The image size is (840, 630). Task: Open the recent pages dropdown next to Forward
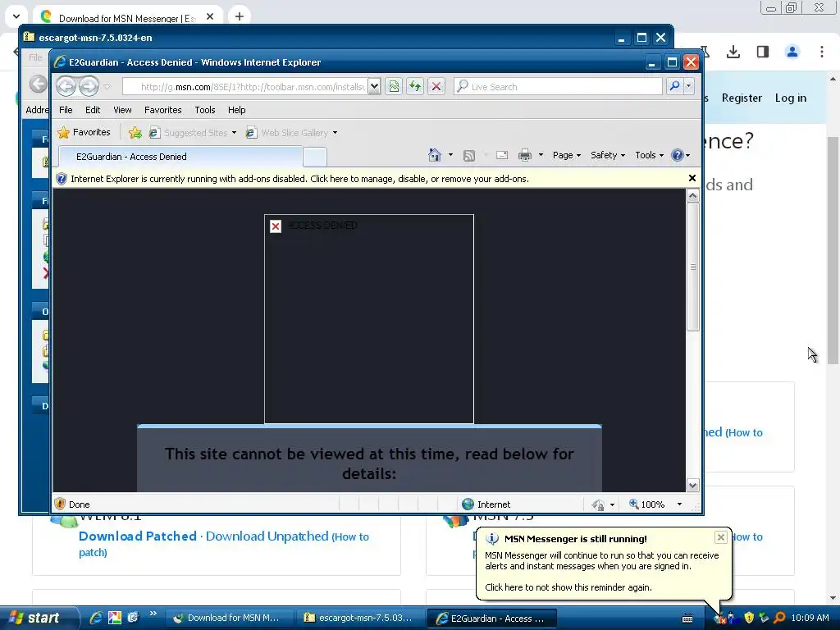107,87
